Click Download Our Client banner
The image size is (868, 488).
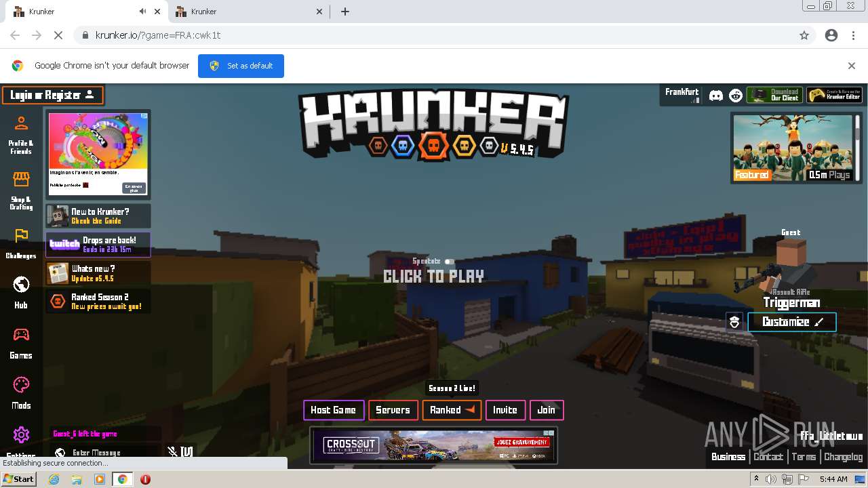(774, 95)
